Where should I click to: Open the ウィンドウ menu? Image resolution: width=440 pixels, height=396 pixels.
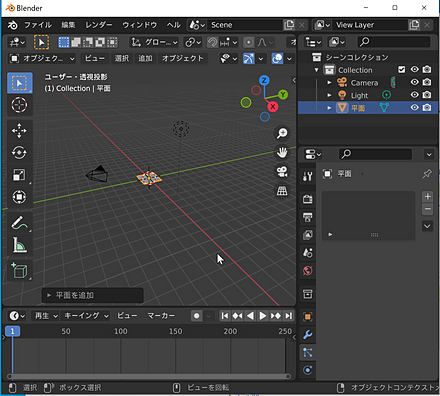pos(139,25)
